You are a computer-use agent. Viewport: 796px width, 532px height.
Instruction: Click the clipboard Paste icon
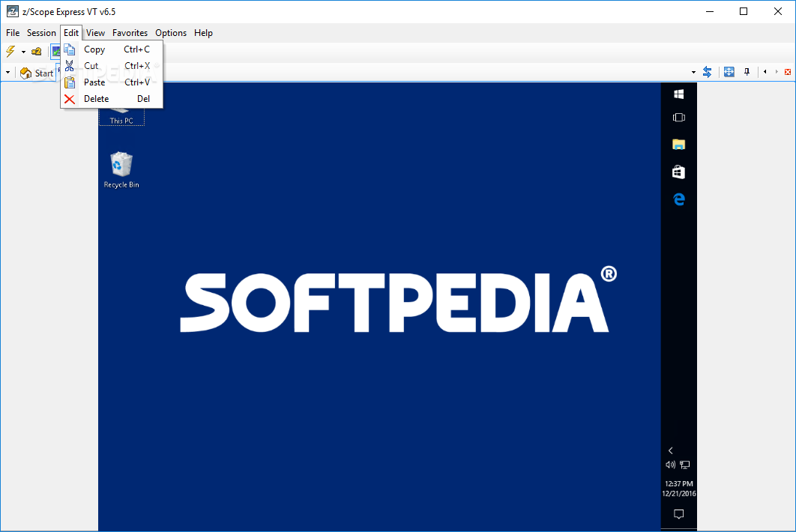(70, 82)
